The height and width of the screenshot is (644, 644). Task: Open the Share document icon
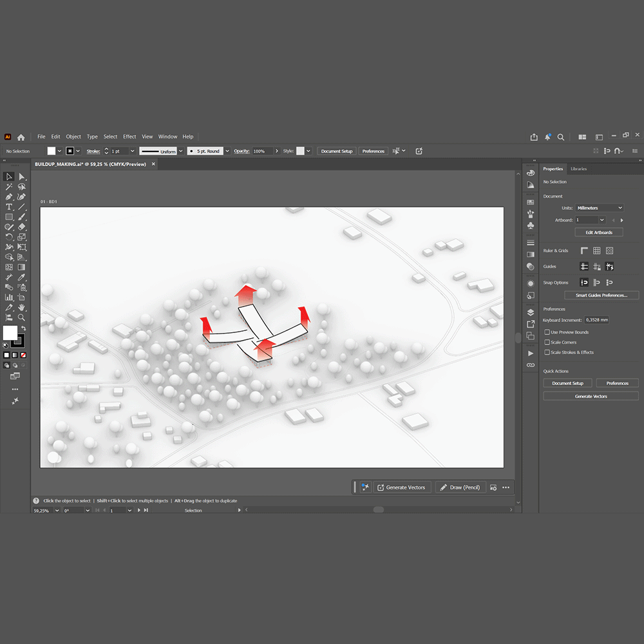(533, 137)
